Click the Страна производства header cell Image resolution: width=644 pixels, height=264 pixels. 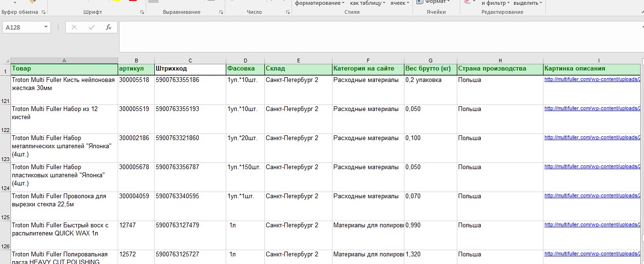tap(500, 70)
